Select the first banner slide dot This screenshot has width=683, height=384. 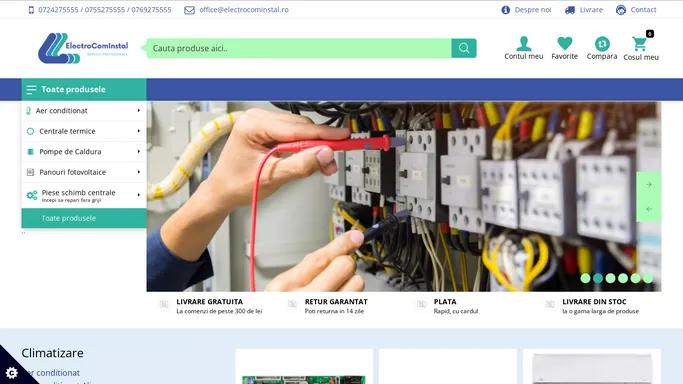pyautogui.click(x=585, y=278)
